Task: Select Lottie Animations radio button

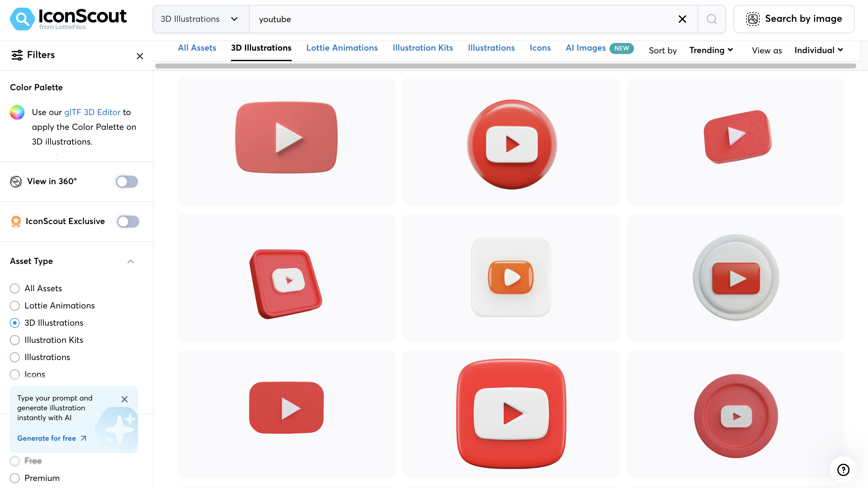Action: point(15,306)
